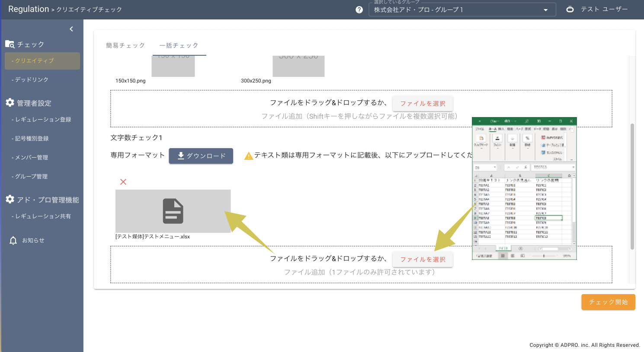Click the xlsx document file thumbnail
Screen dimensions: 644x352
coord(173,211)
